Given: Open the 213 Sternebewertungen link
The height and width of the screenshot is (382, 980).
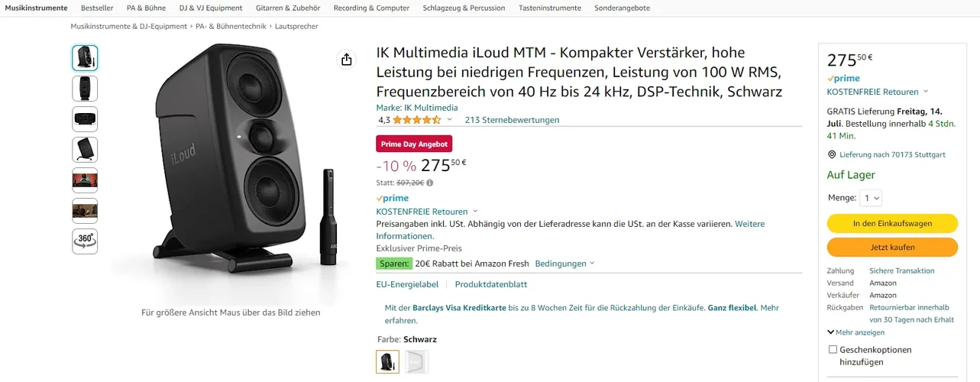Looking at the screenshot, I should click(x=512, y=120).
